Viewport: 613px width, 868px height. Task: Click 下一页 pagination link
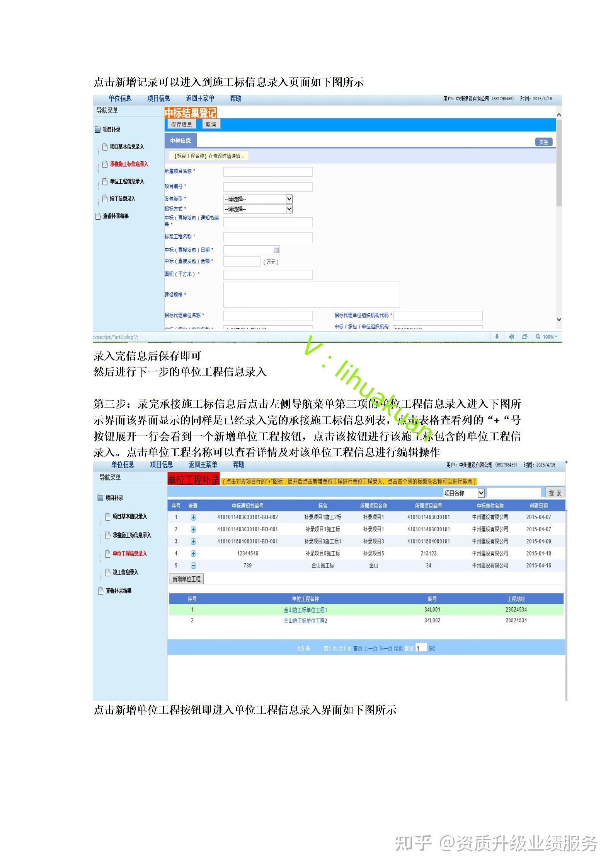coord(385,649)
